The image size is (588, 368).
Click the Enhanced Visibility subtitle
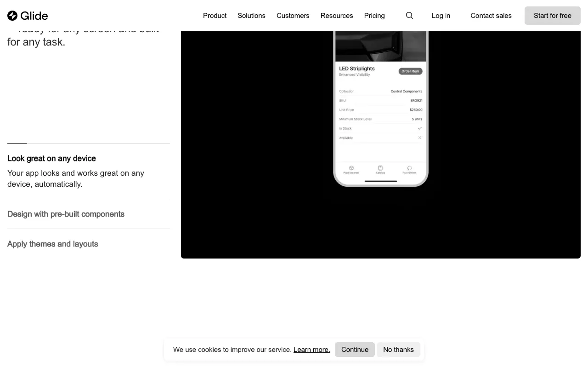point(355,75)
